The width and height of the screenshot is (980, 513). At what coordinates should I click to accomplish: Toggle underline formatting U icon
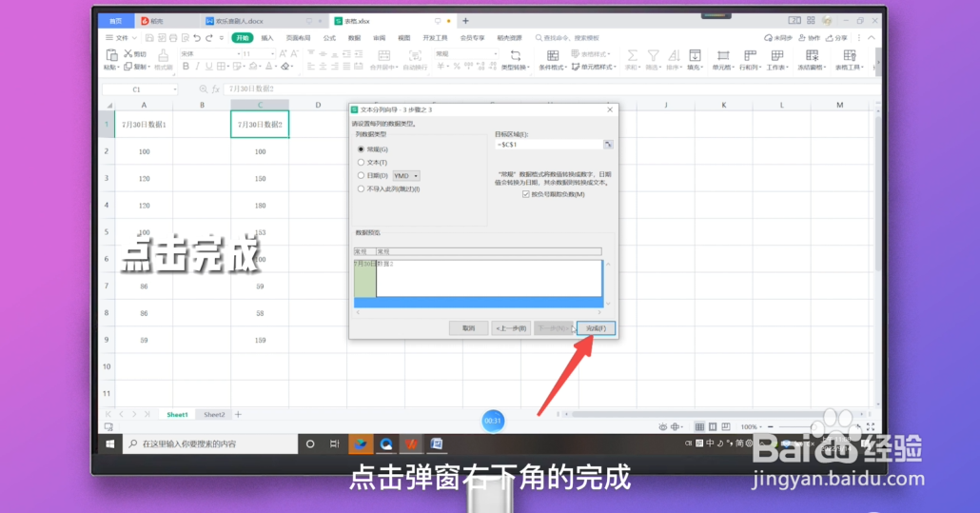tap(208, 67)
